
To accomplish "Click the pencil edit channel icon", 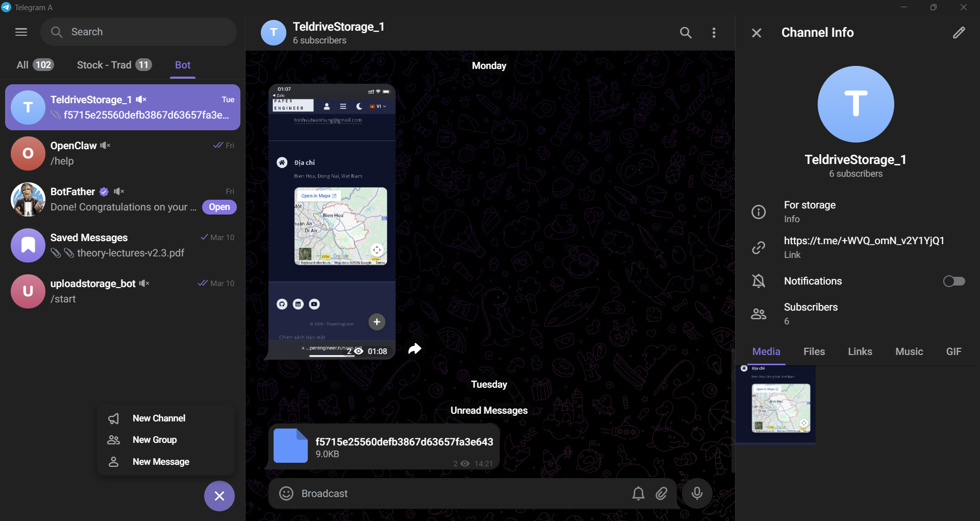I will (959, 33).
